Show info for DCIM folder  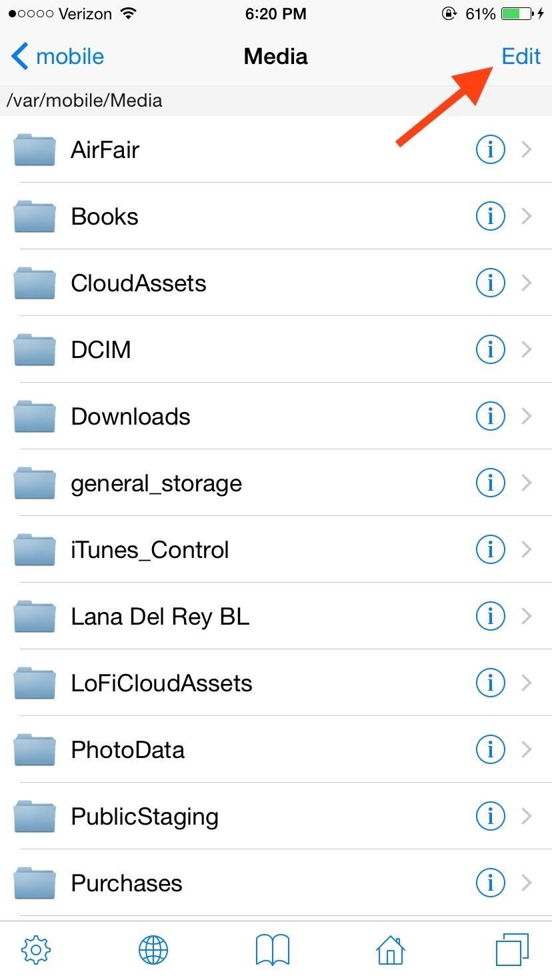coord(491,349)
